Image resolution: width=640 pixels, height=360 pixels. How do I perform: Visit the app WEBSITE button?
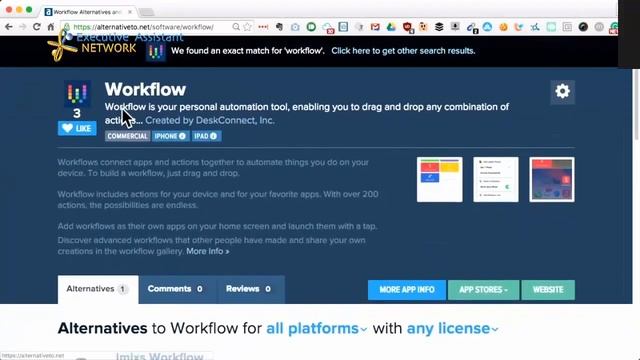coord(548,290)
